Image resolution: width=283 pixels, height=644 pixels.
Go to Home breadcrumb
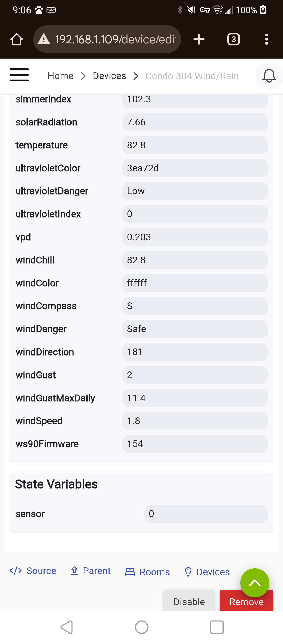click(x=61, y=76)
